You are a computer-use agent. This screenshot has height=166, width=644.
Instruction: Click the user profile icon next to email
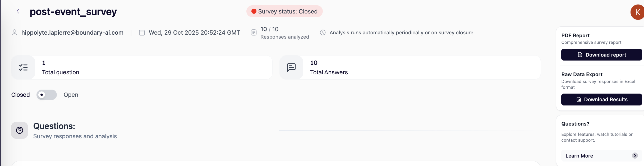pos(15,33)
